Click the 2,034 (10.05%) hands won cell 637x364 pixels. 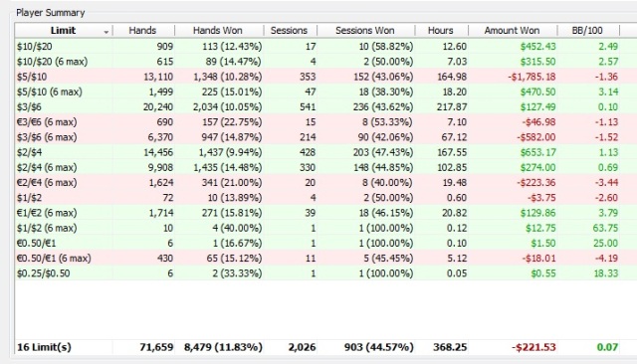(228, 107)
